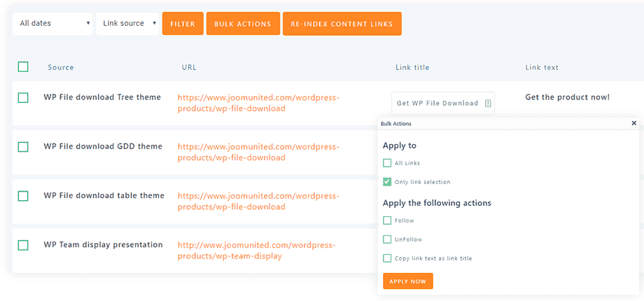644x301 pixels.
Task: Uncheck Only link selection checkbox
Action: [x=387, y=181]
